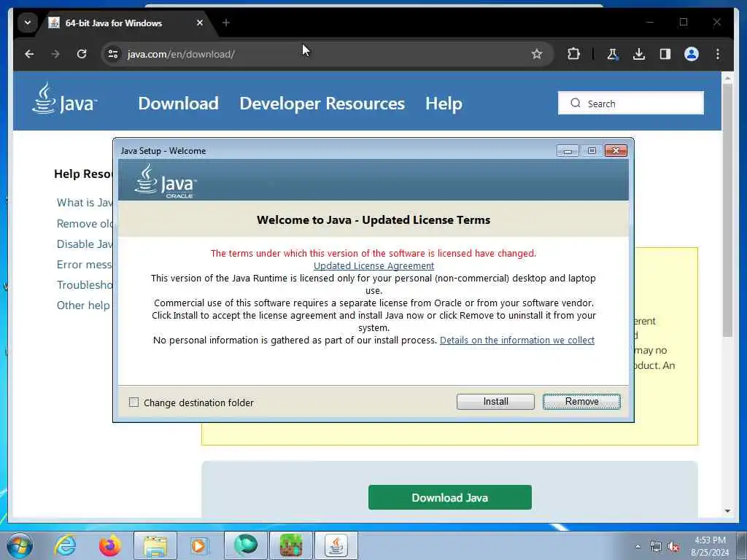The height and width of the screenshot is (560, 747).
Task: Click the page vertical scrollbar thumb
Action: (x=727, y=209)
